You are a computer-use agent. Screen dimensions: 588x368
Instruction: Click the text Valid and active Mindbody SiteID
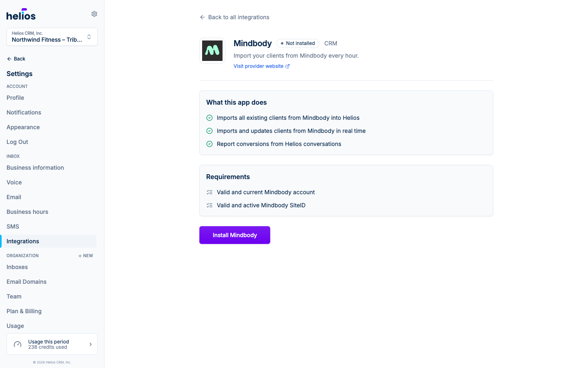pos(261,205)
